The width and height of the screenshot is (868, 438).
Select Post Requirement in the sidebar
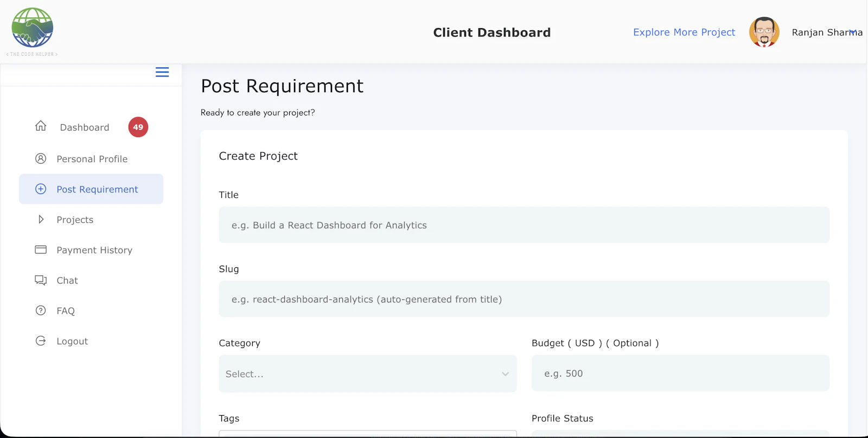pos(91,189)
